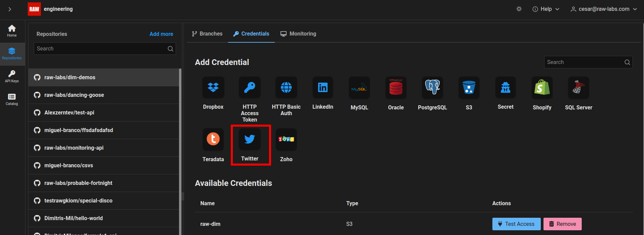Add a Secret credential
The width and height of the screenshot is (644, 235).
pos(506,87)
